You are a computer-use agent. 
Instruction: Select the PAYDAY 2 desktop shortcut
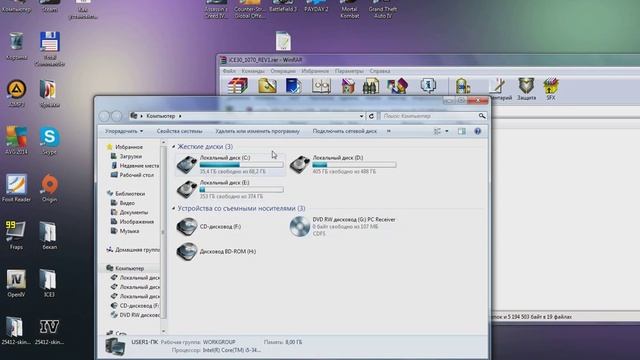[316, 6]
